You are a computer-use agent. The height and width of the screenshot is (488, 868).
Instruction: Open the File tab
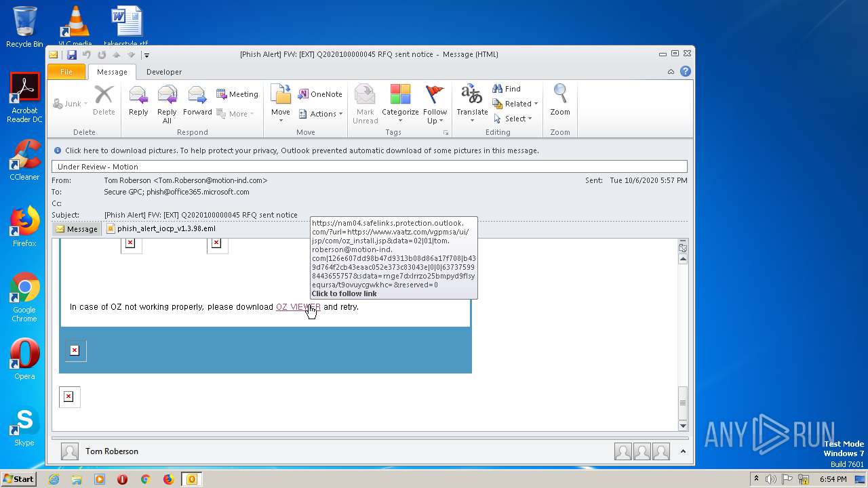(x=66, y=72)
